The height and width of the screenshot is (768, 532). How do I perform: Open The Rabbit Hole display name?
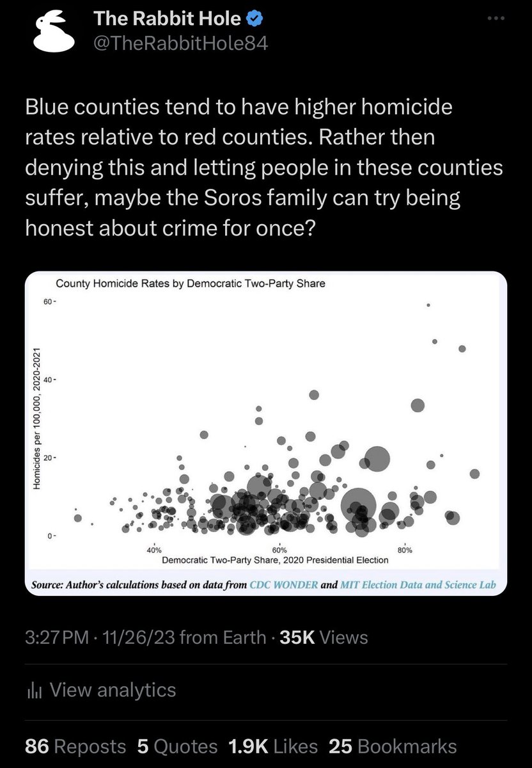point(168,19)
